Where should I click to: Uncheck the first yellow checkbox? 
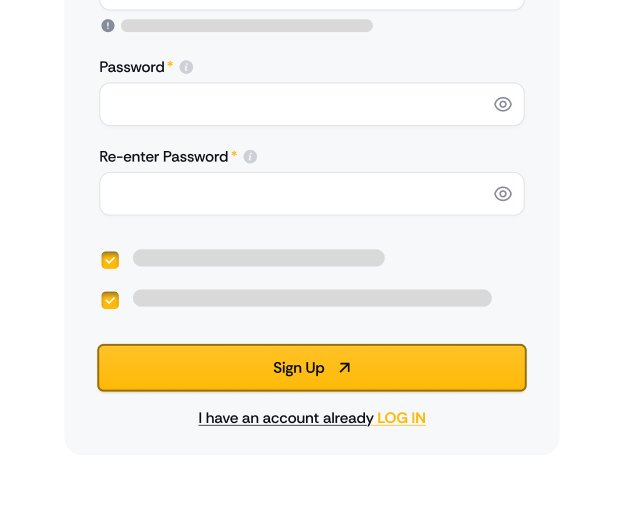click(110, 260)
